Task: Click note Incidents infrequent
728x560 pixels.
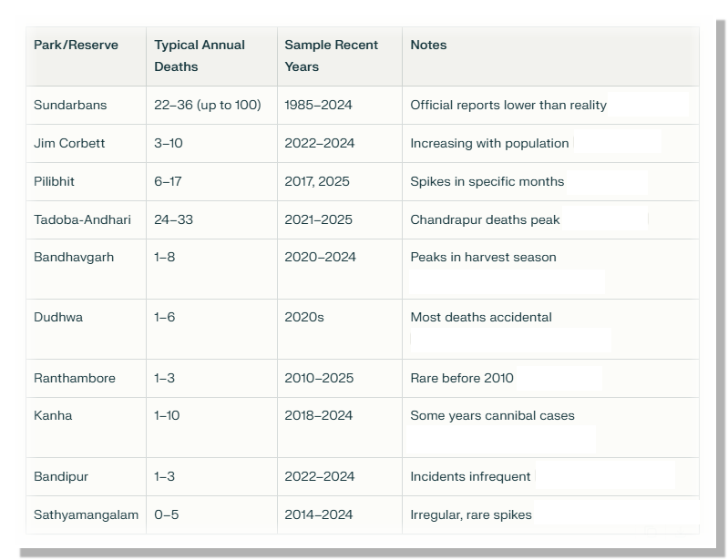Action: coord(470,477)
